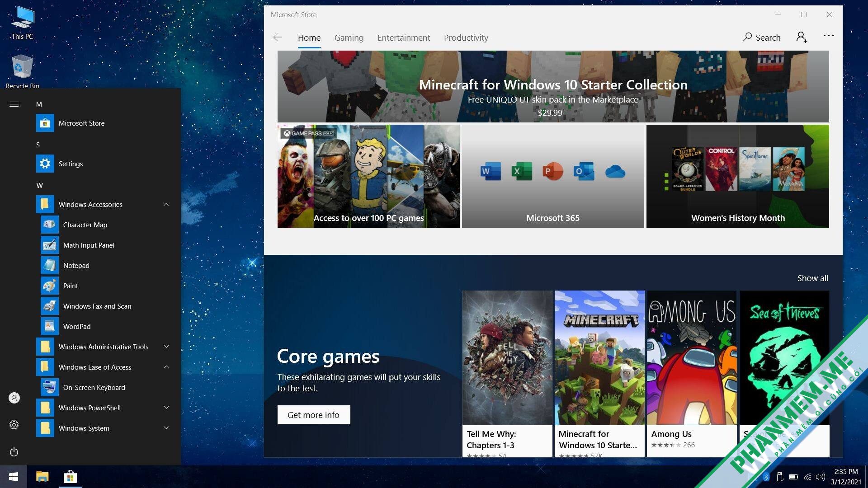This screenshot has height=488, width=868.
Task: Click the taskbar clock showing 2:35 PM
Action: click(846, 477)
